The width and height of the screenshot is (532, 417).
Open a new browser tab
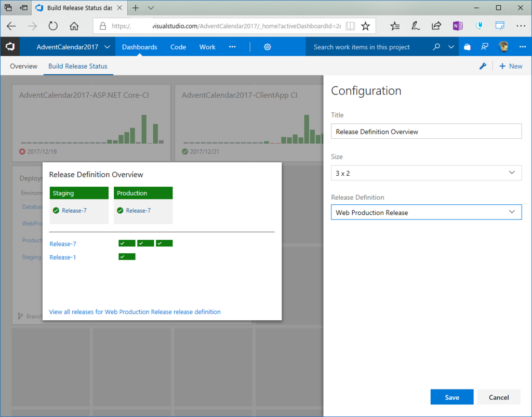[x=136, y=8]
